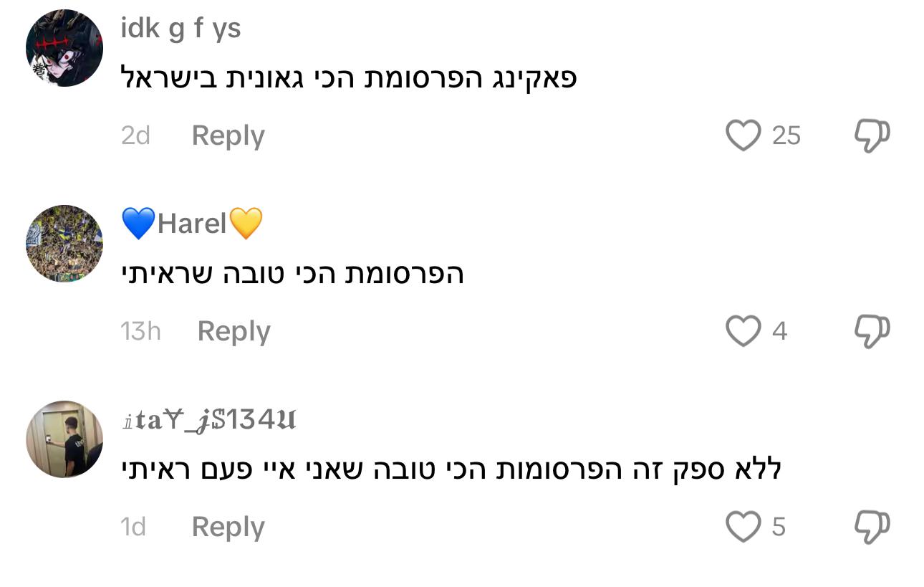924x587 pixels.
Task: Dislike the comment by itaY_jS134U
Action: pos(872,527)
